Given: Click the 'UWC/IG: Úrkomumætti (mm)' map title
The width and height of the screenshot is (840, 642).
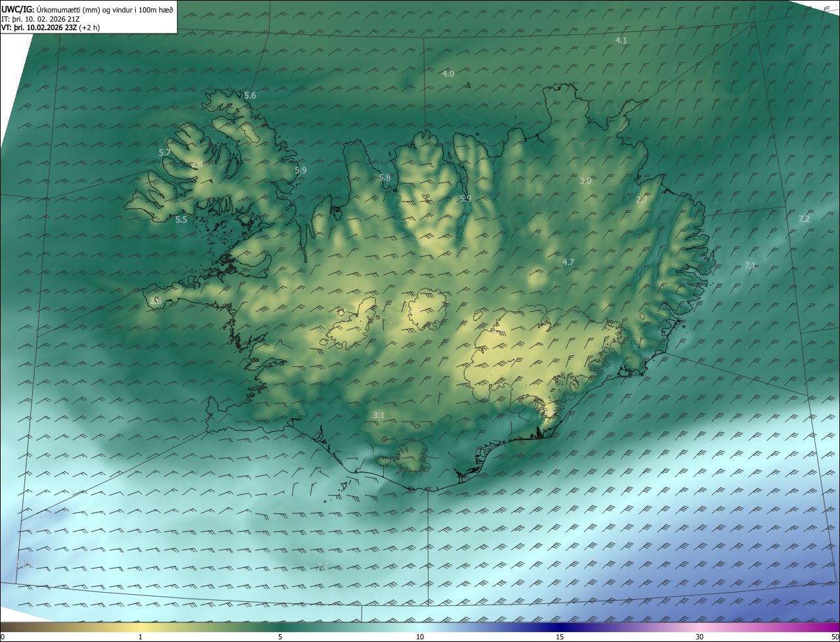Looking at the screenshot, I should coord(87,9).
